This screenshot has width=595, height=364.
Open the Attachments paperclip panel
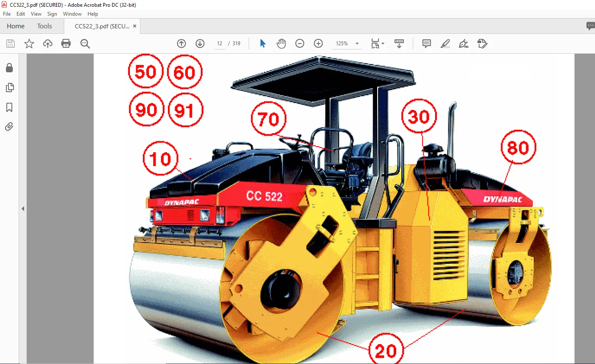point(9,127)
